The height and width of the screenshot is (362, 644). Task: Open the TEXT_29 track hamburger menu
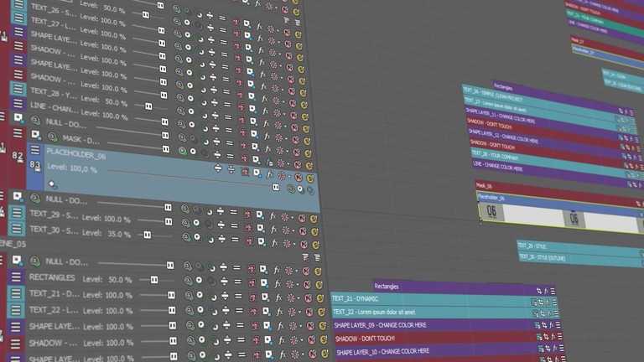click(17, 213)
